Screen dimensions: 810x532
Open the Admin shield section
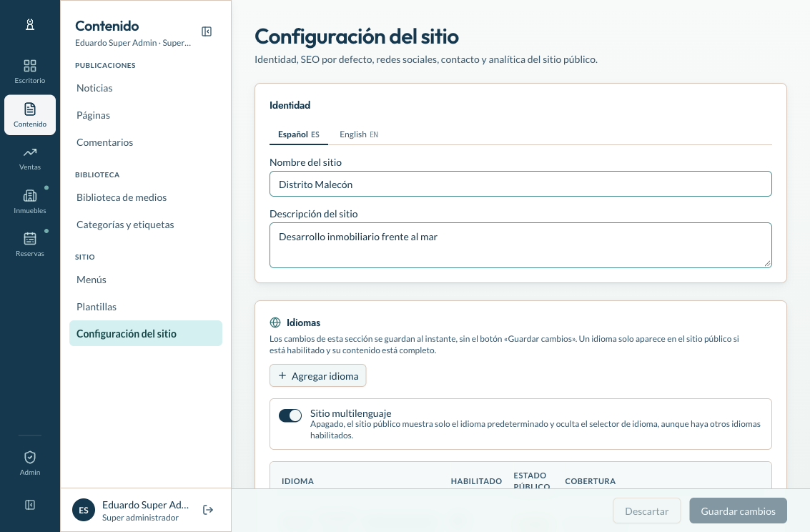[30, 463]
